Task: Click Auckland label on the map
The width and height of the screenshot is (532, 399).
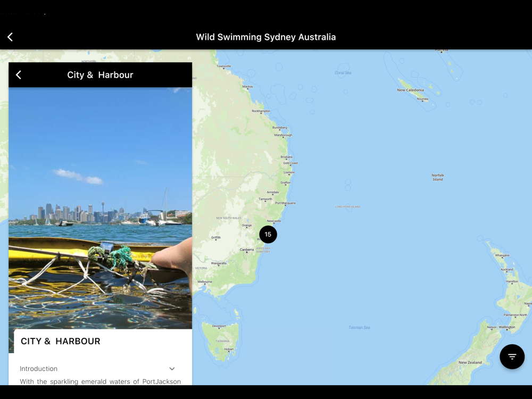Action: [506, 269]
